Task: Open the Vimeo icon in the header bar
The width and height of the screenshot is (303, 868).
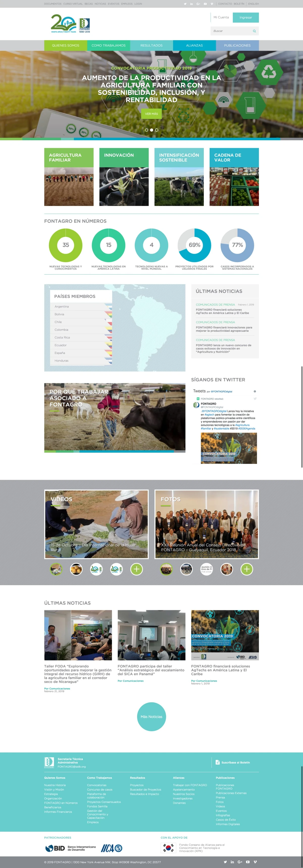Action: pos(212,4)
